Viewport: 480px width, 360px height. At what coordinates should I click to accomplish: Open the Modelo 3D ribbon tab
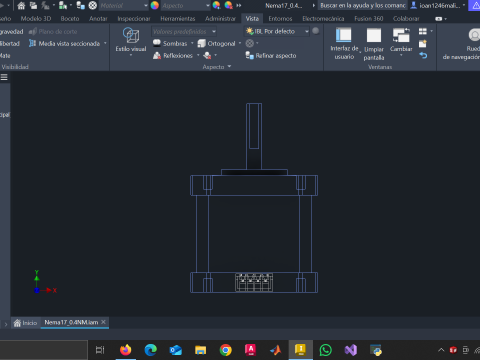pos(36,19)
